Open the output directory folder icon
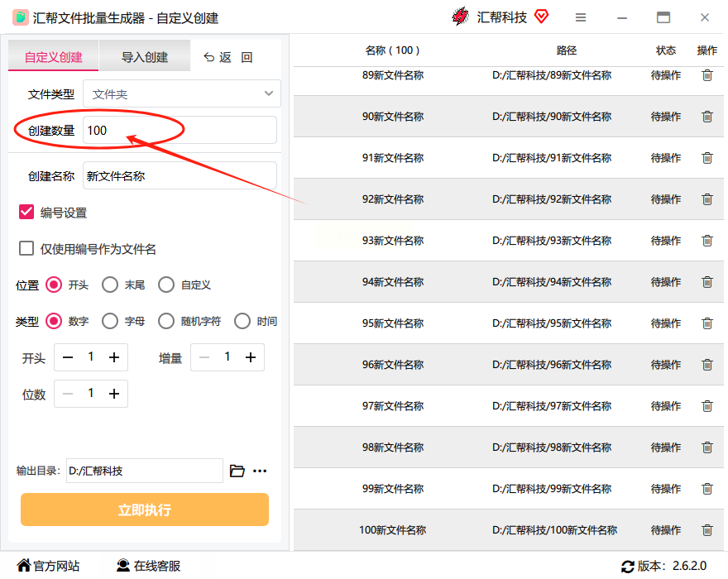Image resolution: width=728 pixels, height=579 pixels. tap(237, 471)
